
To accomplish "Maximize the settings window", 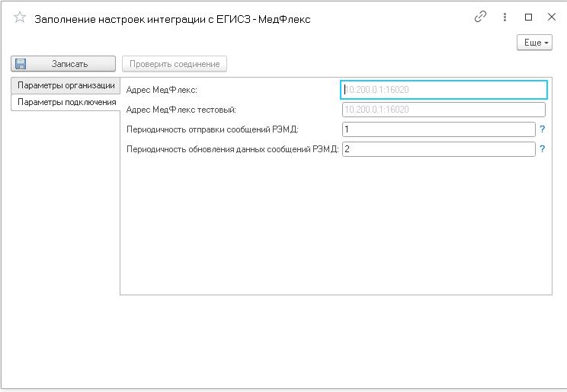I will point(529,17).
